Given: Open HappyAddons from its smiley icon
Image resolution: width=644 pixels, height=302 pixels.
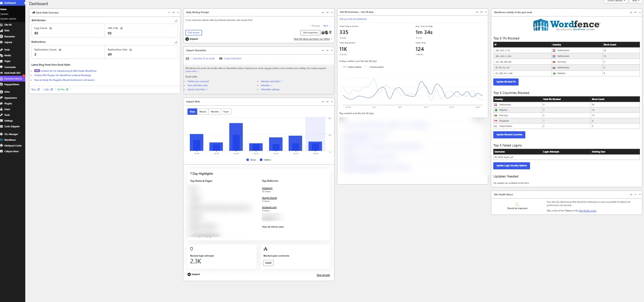Looking at the screenshot, I should (x=2, y=84).
